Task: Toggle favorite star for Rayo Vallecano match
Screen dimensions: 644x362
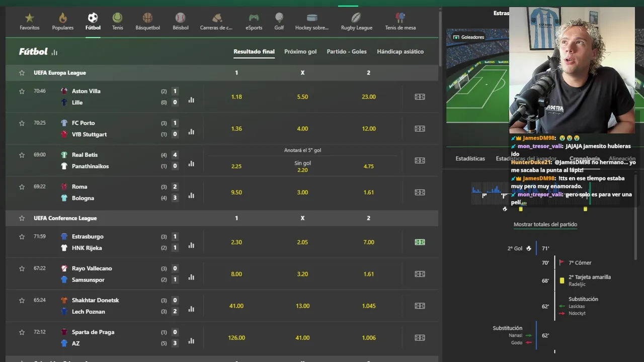Action: coord(22,268)
